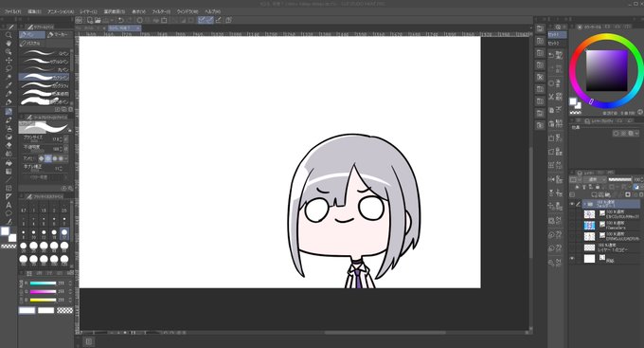Open the layer effect dropdown arrow in layer property
Screen dimensions: 644x348
[637, 134]
